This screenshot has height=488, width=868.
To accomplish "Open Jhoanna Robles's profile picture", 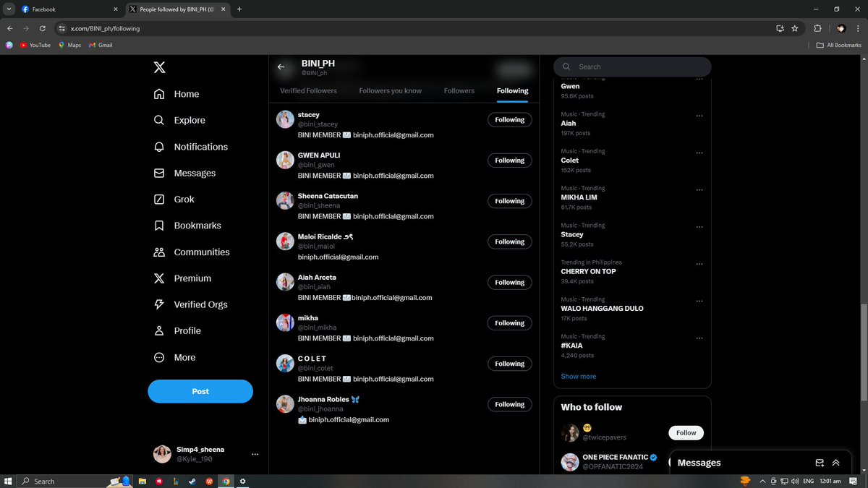I will click(x=285, y=404).
